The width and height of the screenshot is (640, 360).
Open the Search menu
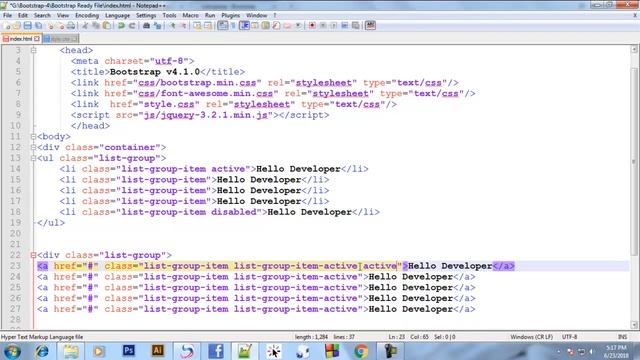42,16
